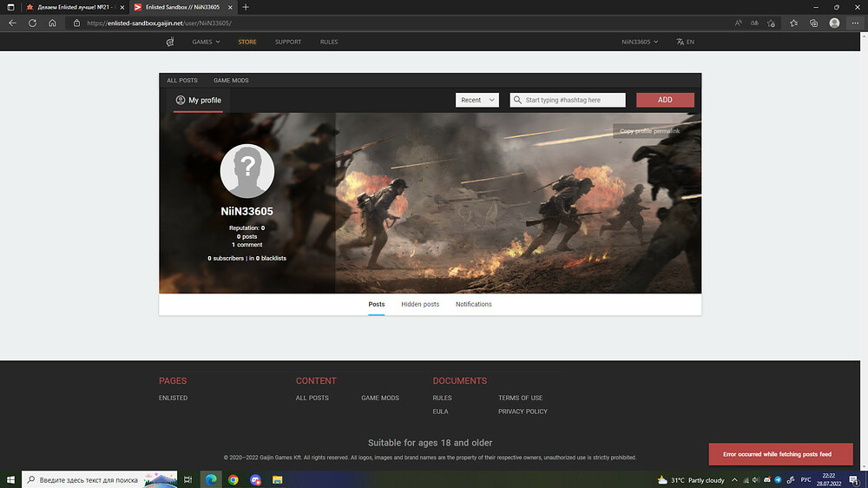Click the default profile avatar
The height and width of the screenshot is (488, 868).
point(247,171)
